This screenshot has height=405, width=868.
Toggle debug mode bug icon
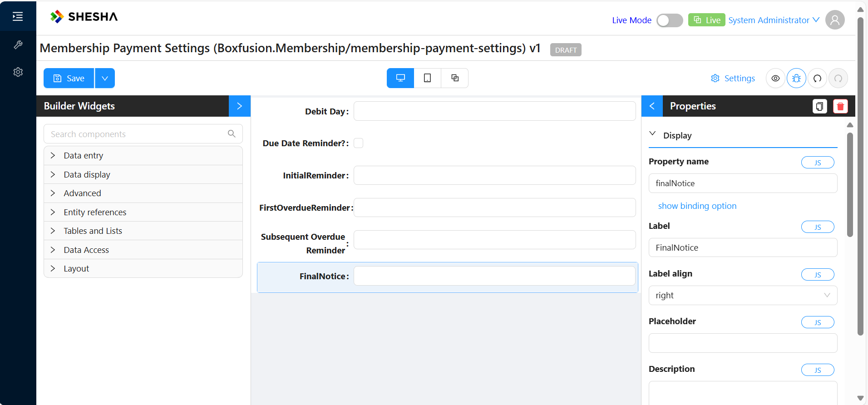(796, 78)
